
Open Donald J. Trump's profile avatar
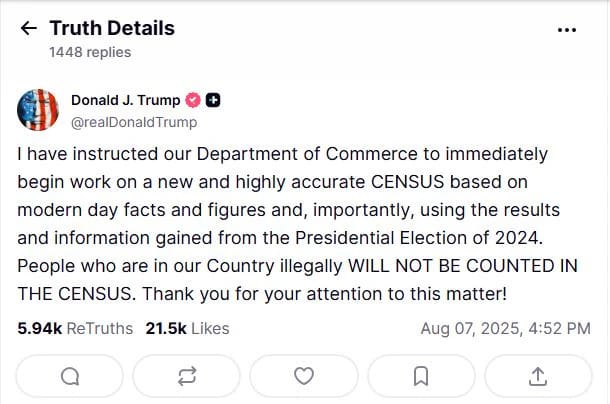click(38, 110)
